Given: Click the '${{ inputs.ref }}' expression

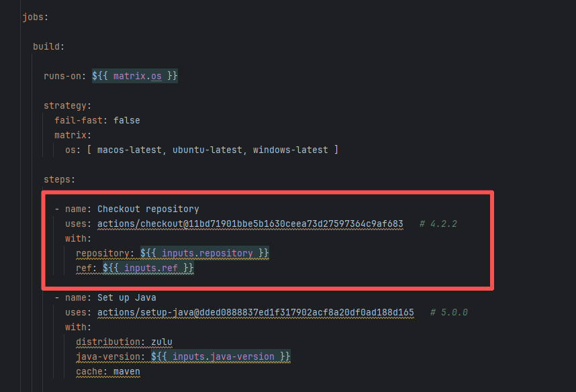Looking at the screenshot, I should click(x=148, y=268).
